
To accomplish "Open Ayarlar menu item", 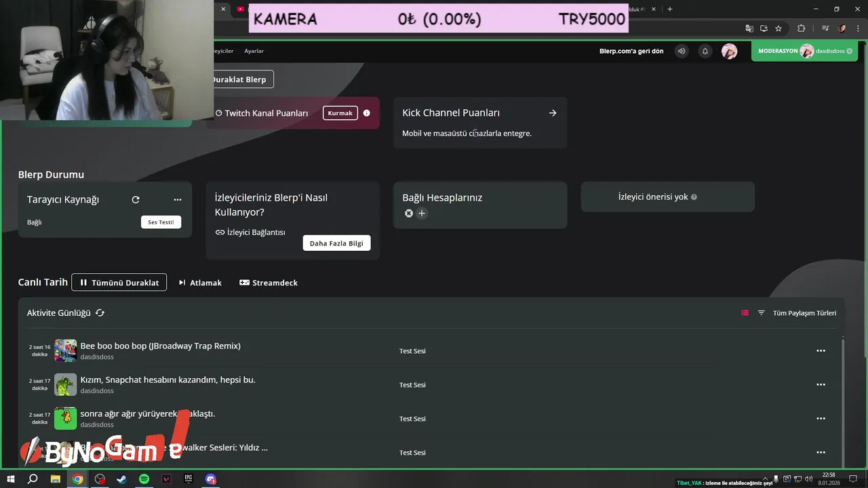I will tap(254, 52).
